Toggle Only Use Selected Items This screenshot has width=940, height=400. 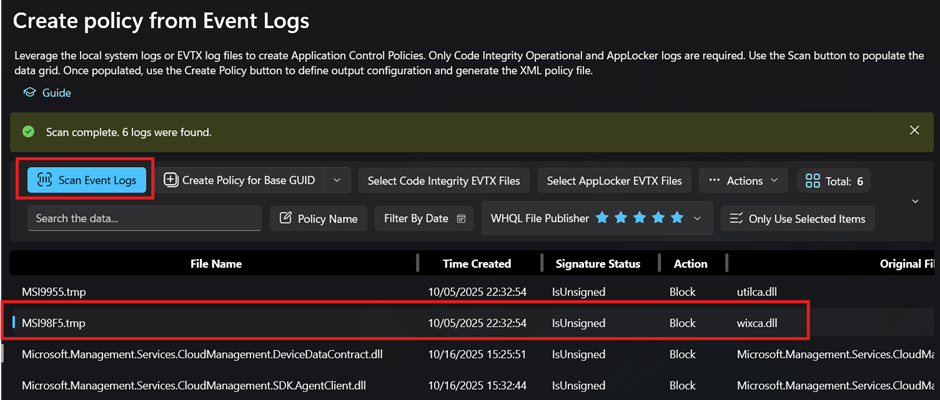click(x=798, y=218)
